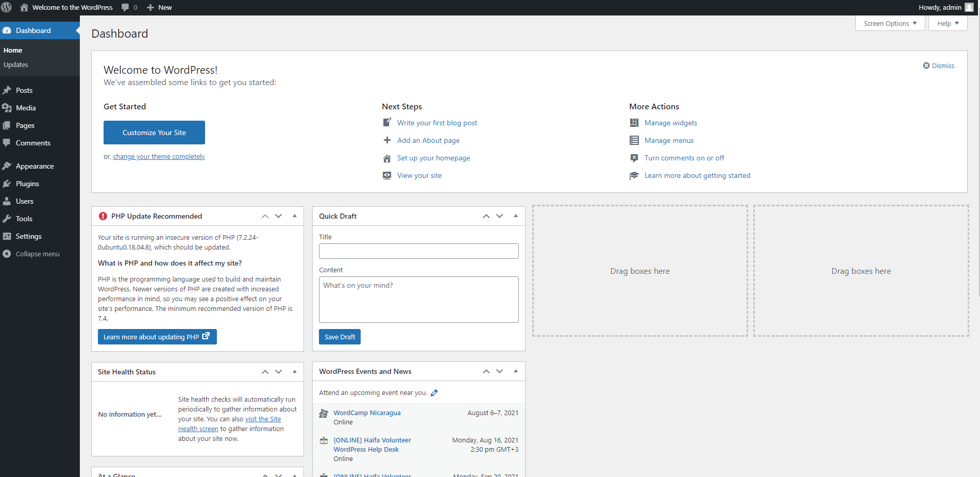Click the Plugins plug icon
The height and width of the screenshot is (477, 980).
7,184
